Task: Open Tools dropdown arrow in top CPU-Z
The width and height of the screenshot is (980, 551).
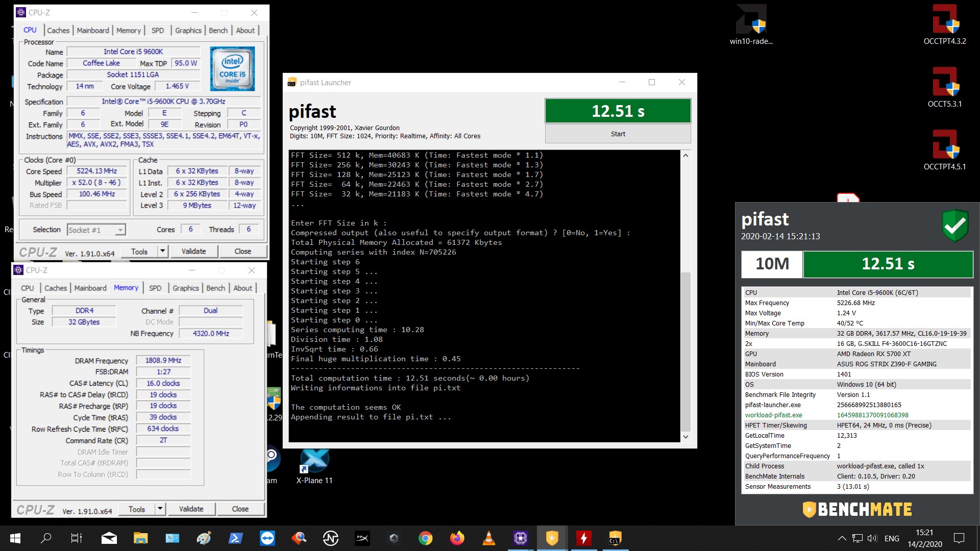Action: point(162,251)
